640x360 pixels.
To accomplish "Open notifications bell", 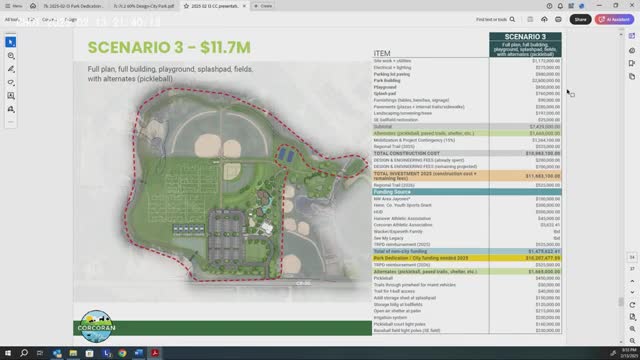I will tap(560, 6).
